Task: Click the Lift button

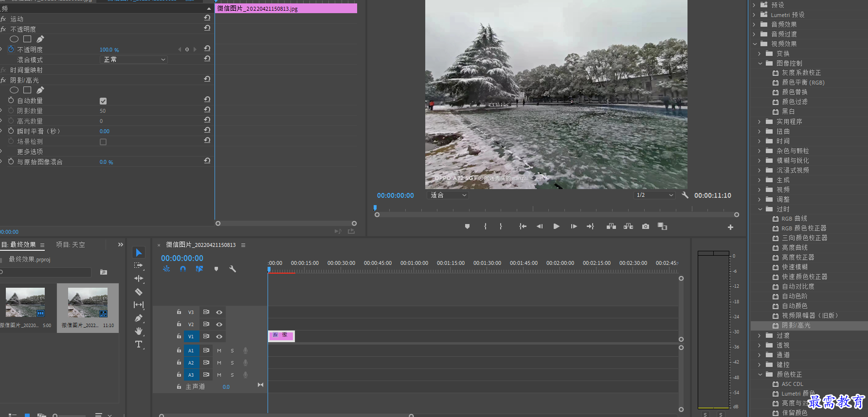Action: 611,226
